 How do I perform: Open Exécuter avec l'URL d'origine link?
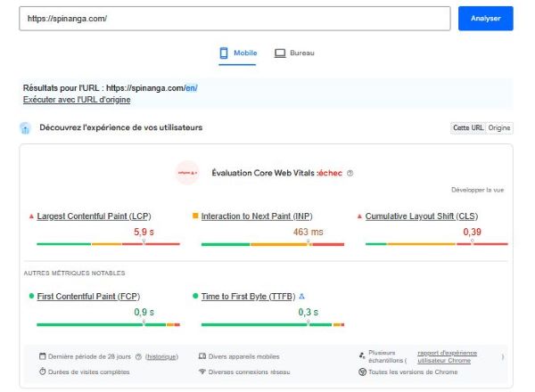[77, 100]
